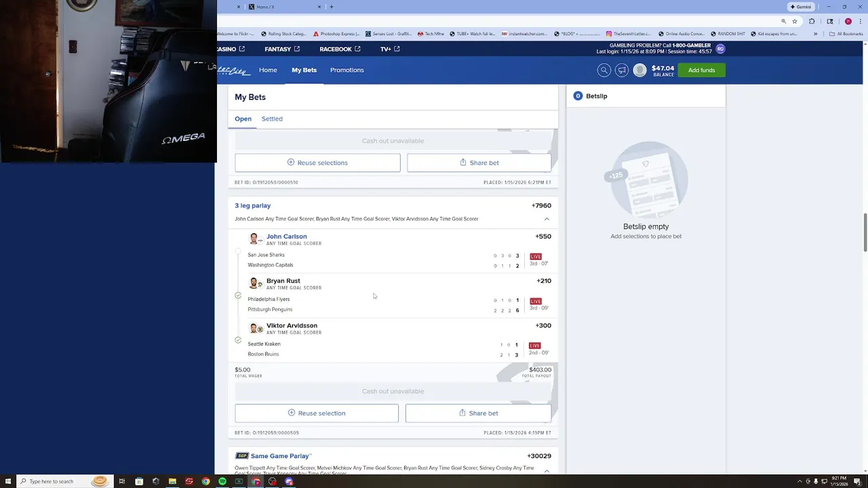Click the upper Reuse selections button
The width and height of the screenshot is (868, 488).
tap(317, 163)
